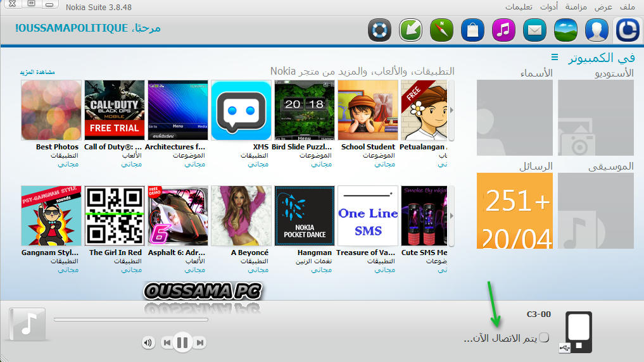Viewport: 644px width, 362px height.
Task: Click the Treasure of Va... title text
Action: click(365, 253)
